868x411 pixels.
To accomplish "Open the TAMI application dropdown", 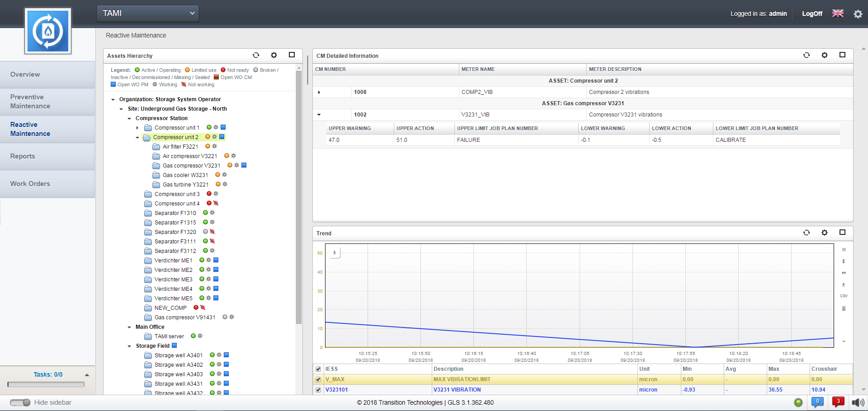I will pos(148,13).
